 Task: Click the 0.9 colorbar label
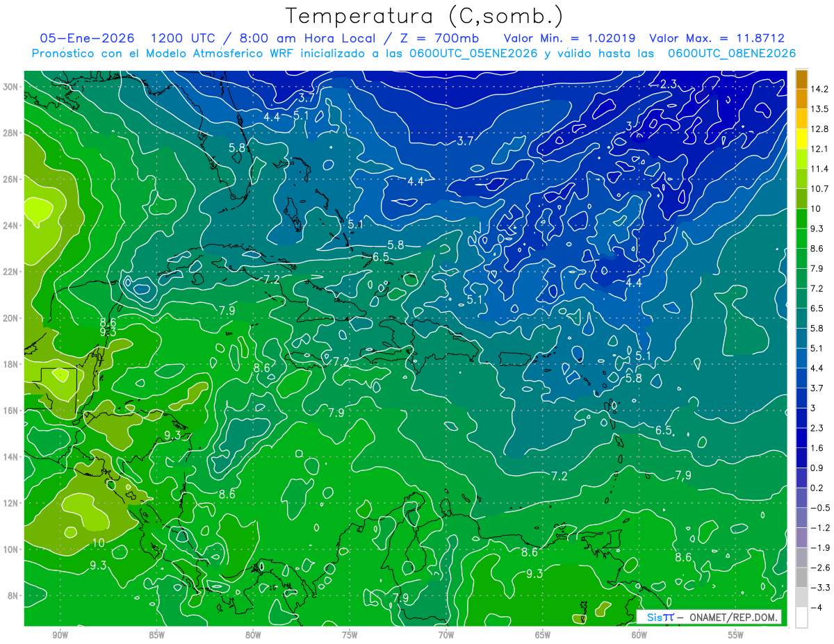point(817,468)
